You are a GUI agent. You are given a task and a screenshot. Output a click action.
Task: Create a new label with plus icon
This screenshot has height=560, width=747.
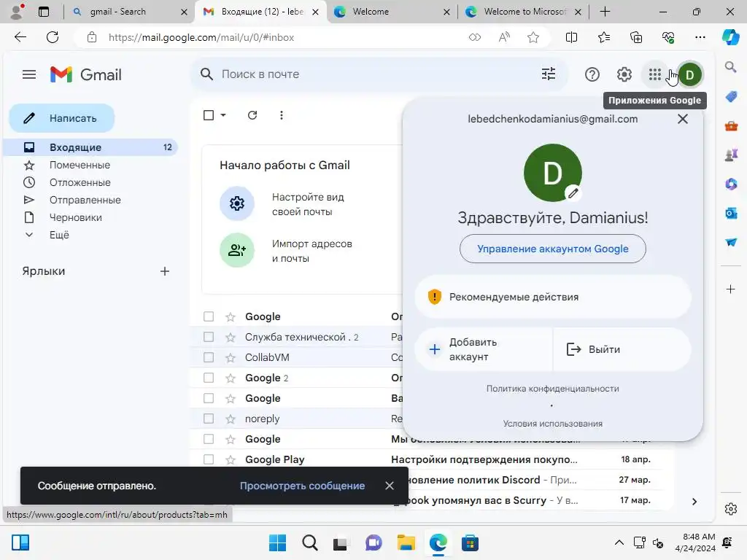click(x=165, y=271)
